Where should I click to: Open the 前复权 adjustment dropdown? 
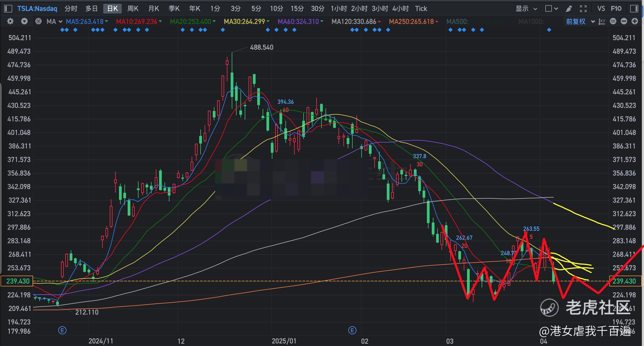[580, 21]
